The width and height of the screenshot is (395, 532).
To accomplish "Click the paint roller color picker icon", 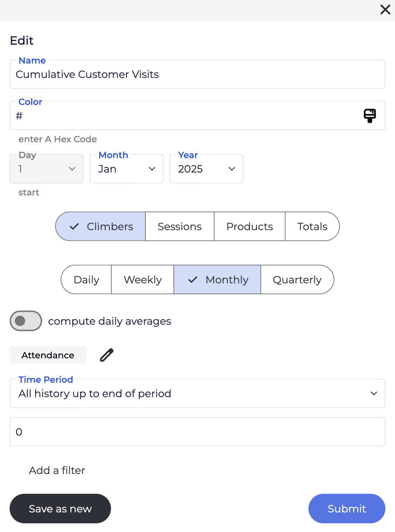I will tap(369, 116).
